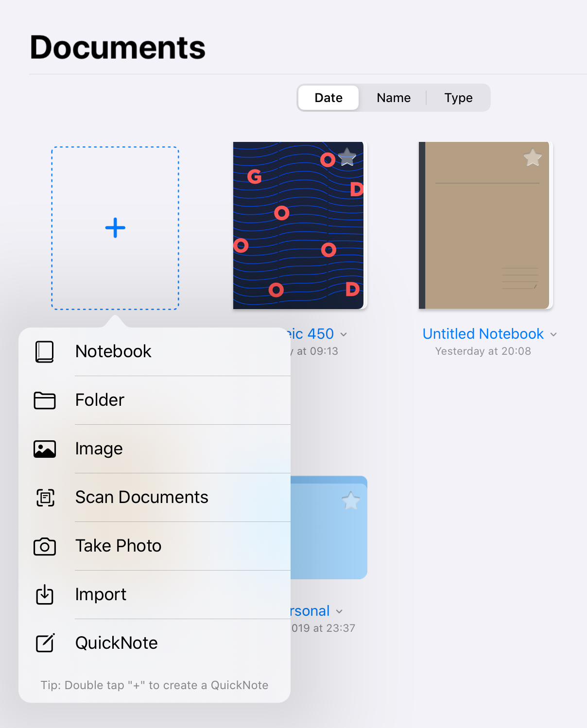
Task: Open the chevron menu next to 'ic 450' title
Action: pyautogui.click(x=344, y=334)
